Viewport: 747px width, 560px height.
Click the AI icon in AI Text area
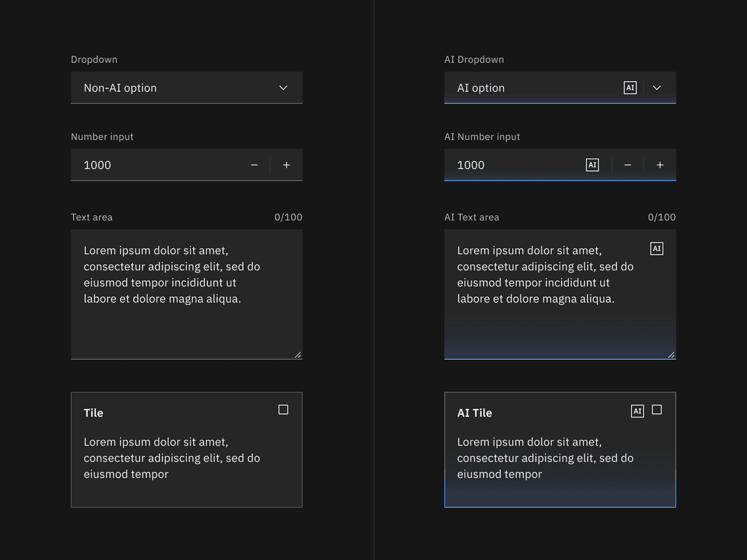(656, 248)
